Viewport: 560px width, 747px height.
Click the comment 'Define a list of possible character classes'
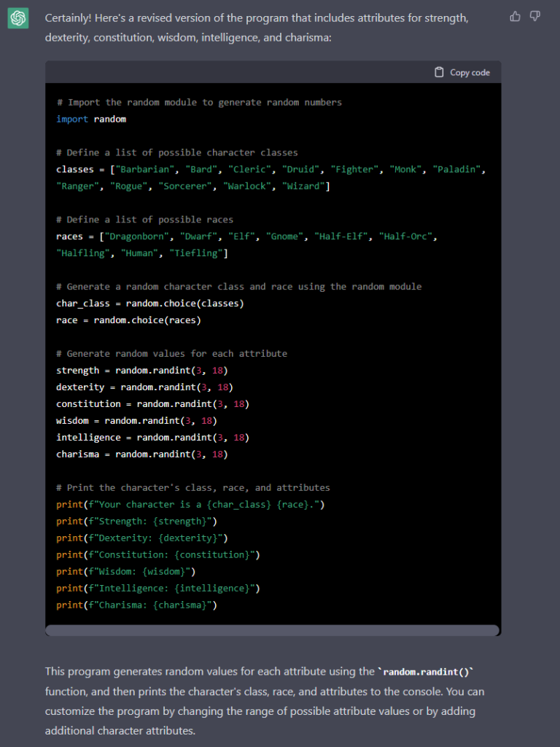pos(177,152)
